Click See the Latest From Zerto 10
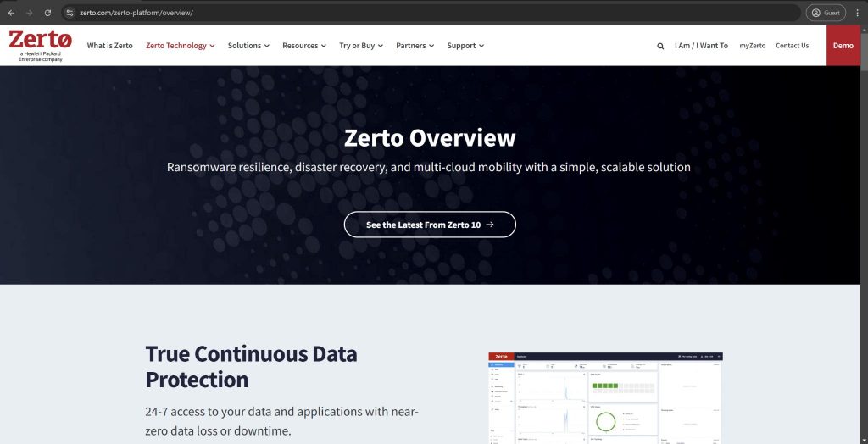The image size is (868, 444). [430, 225]
